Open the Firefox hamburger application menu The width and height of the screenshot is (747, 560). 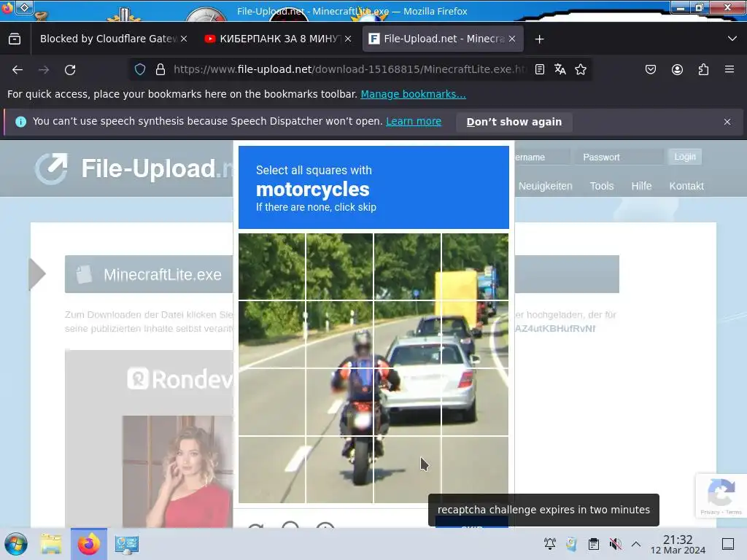[x=729, y=69]
